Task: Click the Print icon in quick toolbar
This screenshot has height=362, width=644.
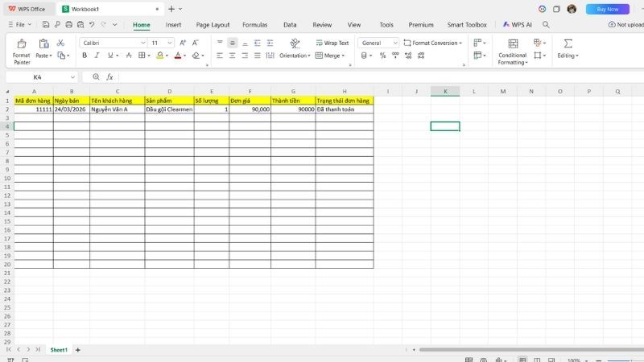Action: 68,25
